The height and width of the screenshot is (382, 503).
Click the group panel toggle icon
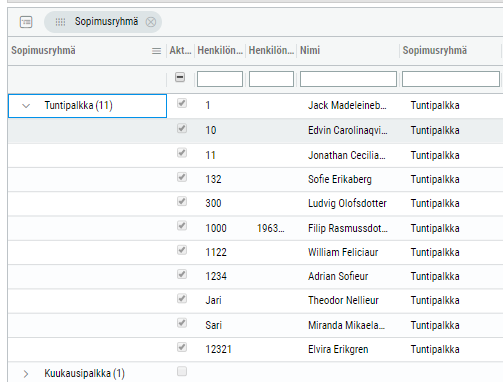pos(26,22)
